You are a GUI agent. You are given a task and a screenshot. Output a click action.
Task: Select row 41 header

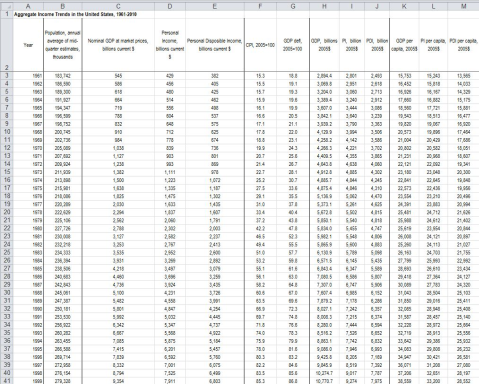tap(6, 381)
